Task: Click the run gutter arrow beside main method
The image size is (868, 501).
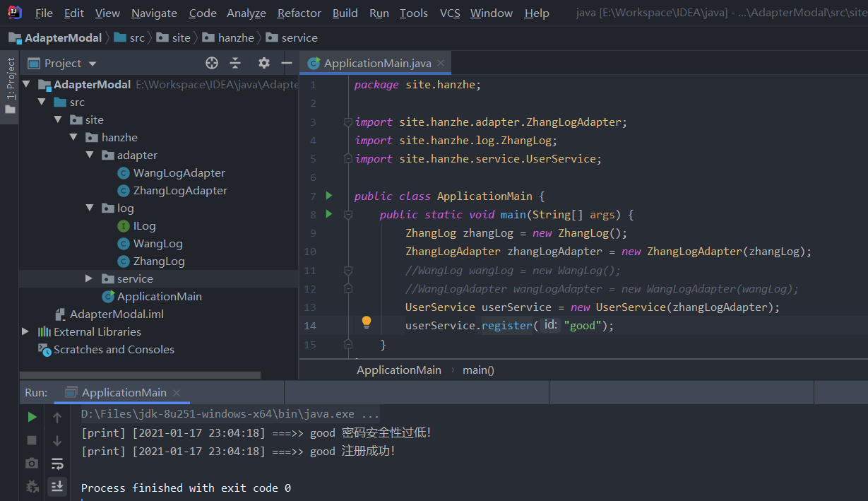Action: [x=328, y=213]
